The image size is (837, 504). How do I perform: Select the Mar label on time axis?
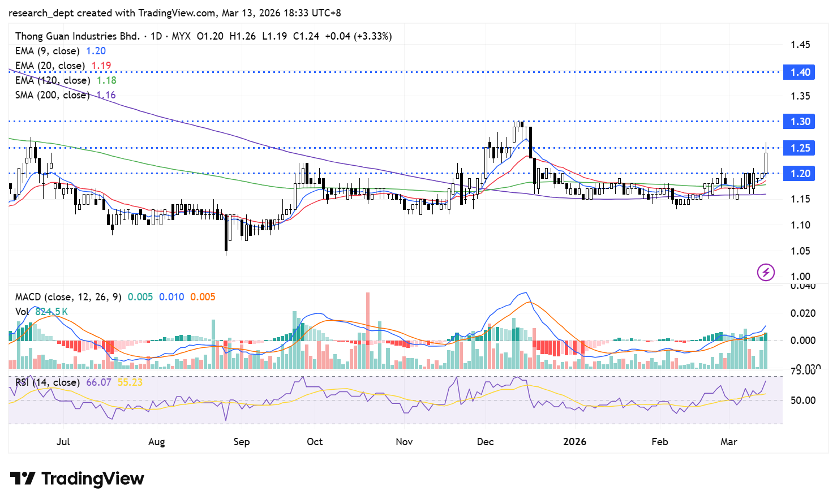(x=729, y=442)
